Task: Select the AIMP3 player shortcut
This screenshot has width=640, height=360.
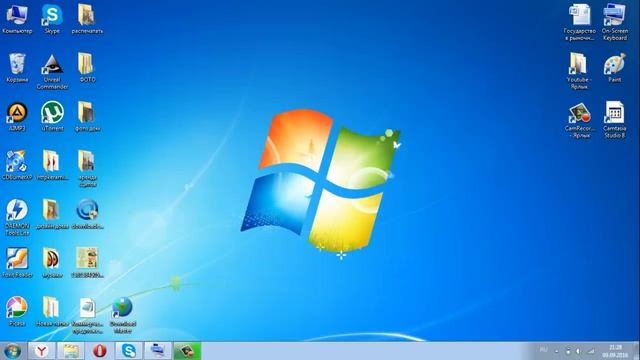Action: (17, 117)
